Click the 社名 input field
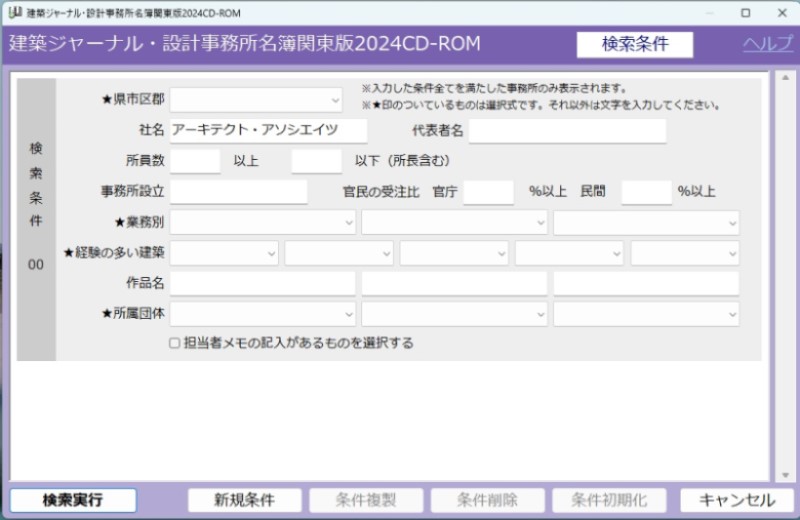The height and width of the screenshot is (520, 800). tap(268, 131)
